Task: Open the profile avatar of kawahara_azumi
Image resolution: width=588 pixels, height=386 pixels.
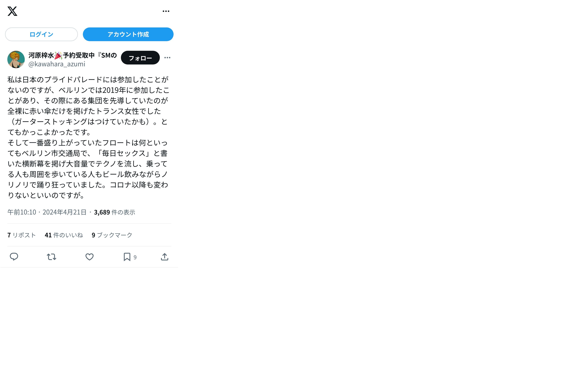Action: [16, 59]
